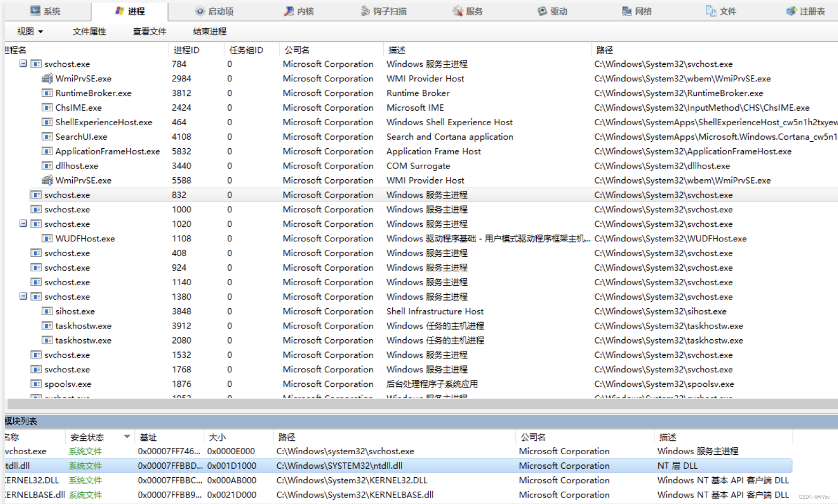Click the Shell Infrastructure Host description
The width and height of the screenshot is (838, 504).
(435, 311)
